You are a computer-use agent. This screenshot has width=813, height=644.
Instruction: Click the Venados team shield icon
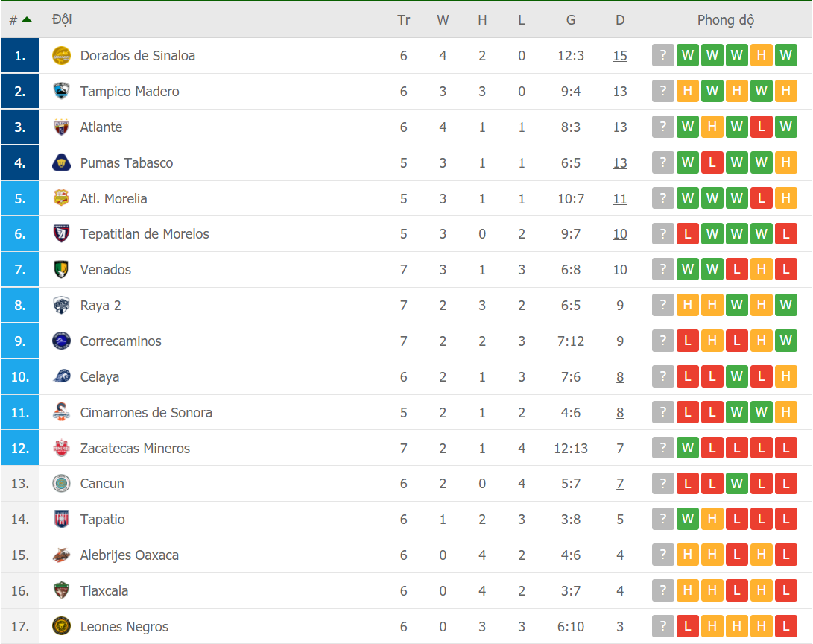61,270
